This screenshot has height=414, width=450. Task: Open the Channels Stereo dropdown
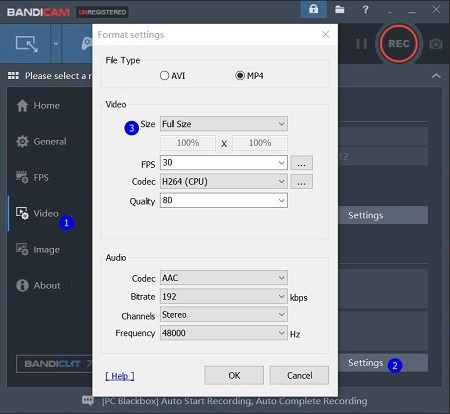click(x=224, y=315)
